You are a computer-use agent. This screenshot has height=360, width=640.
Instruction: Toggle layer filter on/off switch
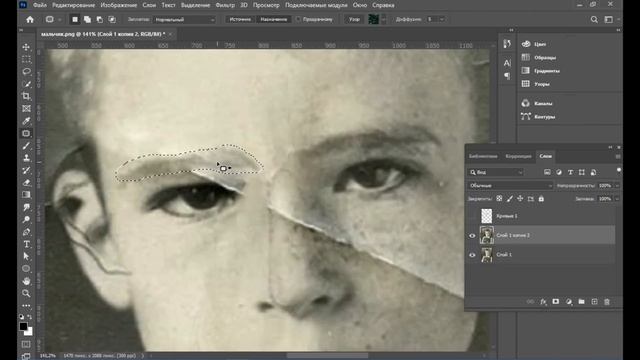point(619,170)
